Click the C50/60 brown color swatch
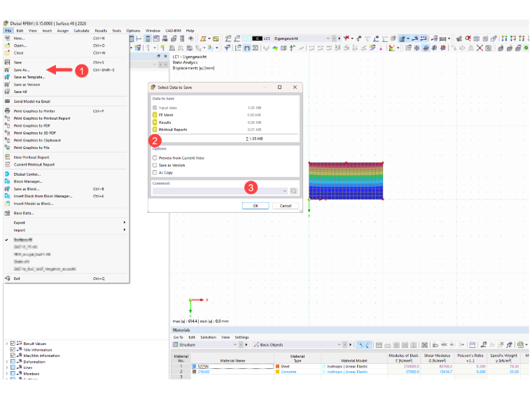Viewport: 532px width, 399px height. point(195,372)
